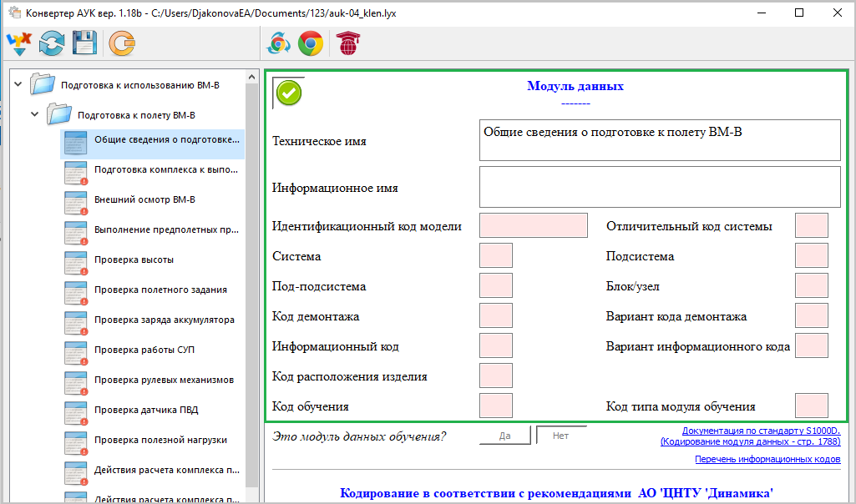The width and height of the screenshot is (856, 504).
Task: Click the 'Информационное имя' text field
Action: point(659,187)
